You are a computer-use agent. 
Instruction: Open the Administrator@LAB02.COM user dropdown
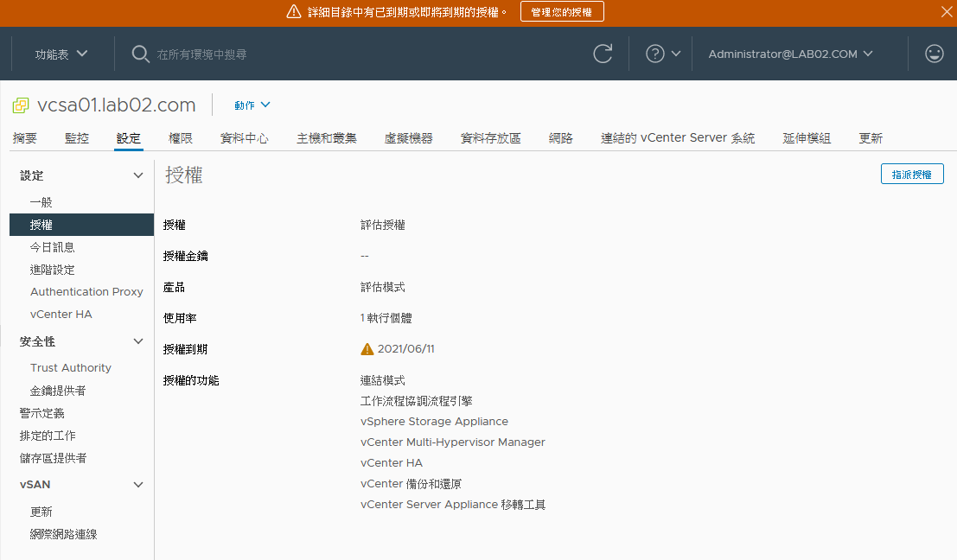point(790,54)
